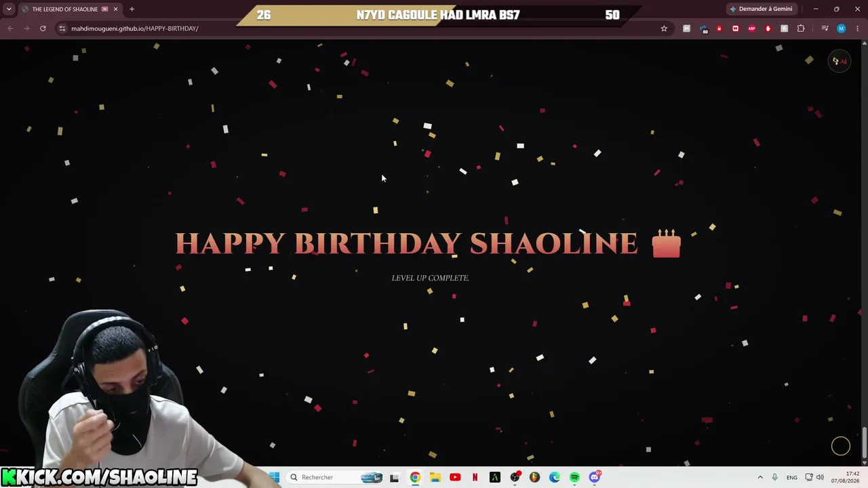Click the microphone tray icon
Viewport: 868px width, 488px height.
tap(774, 477)
